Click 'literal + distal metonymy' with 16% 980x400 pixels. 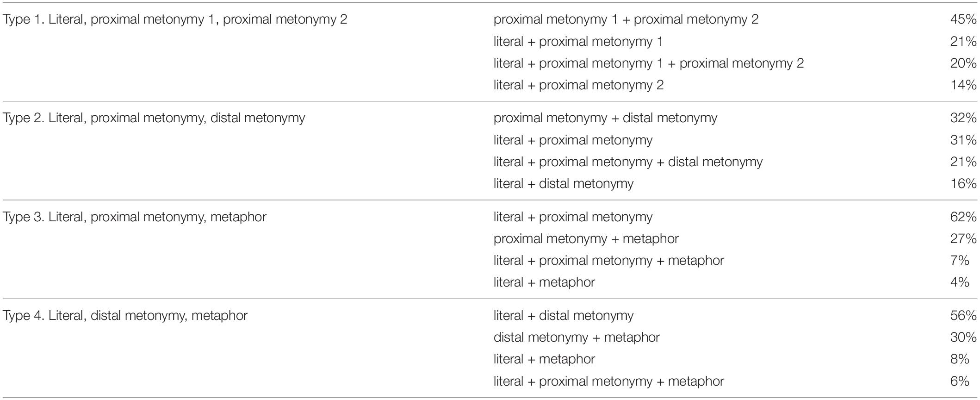(563, 184)
